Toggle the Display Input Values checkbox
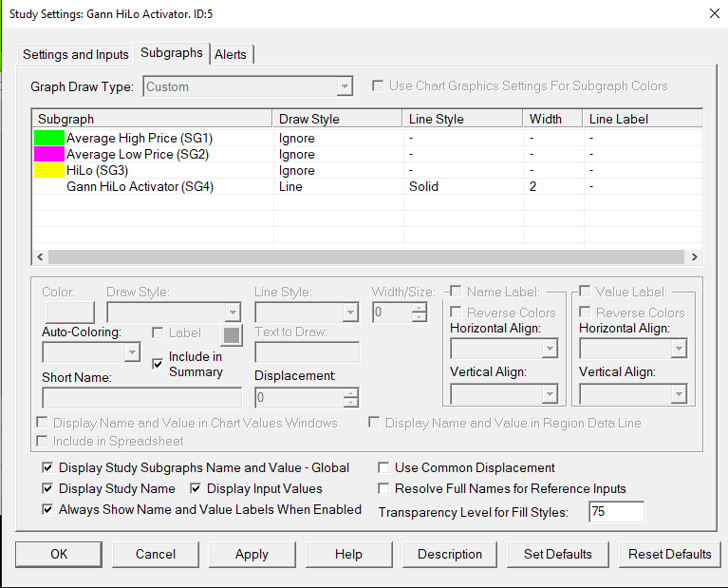 click(x=196, y=488)
